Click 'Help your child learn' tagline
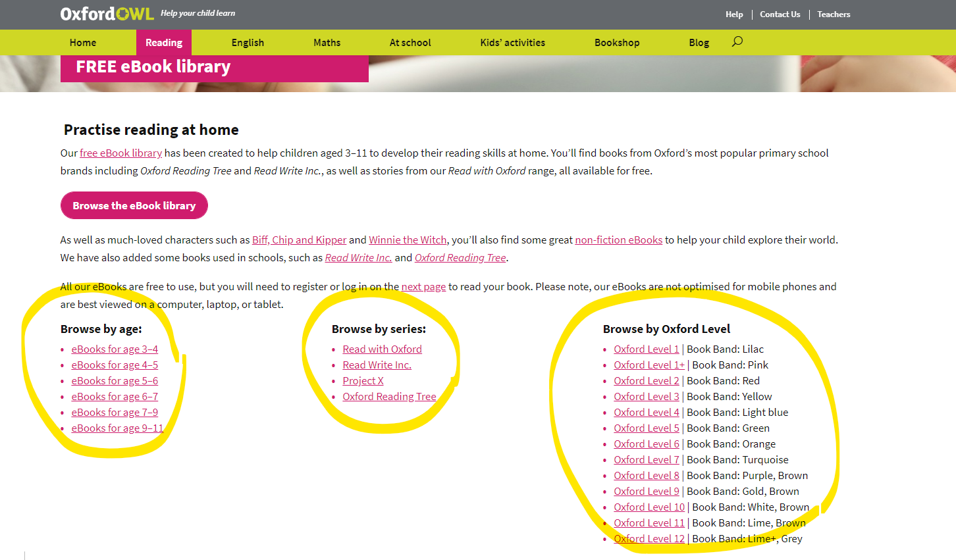Image resolution: width=956 pixels, height=560 pixels. pos(198,13)
